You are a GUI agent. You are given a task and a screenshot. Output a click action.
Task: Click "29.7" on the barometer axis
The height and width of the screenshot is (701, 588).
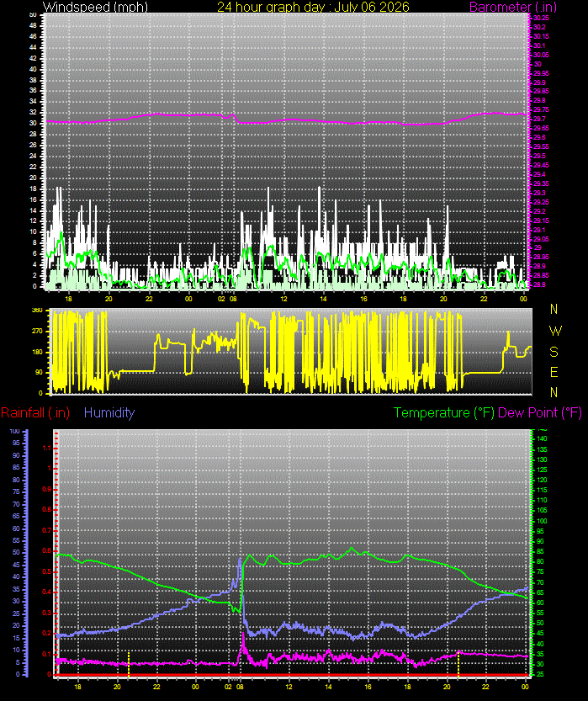coord(539,119)
